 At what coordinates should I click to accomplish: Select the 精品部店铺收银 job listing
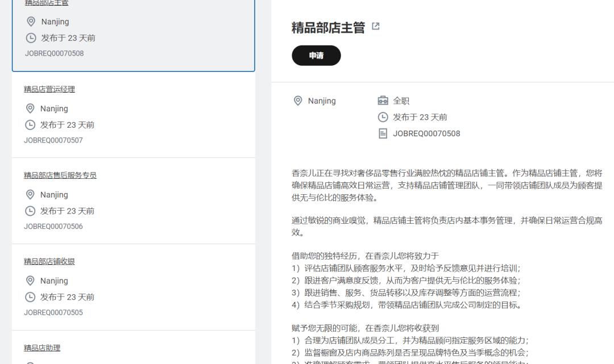[49, 262]
